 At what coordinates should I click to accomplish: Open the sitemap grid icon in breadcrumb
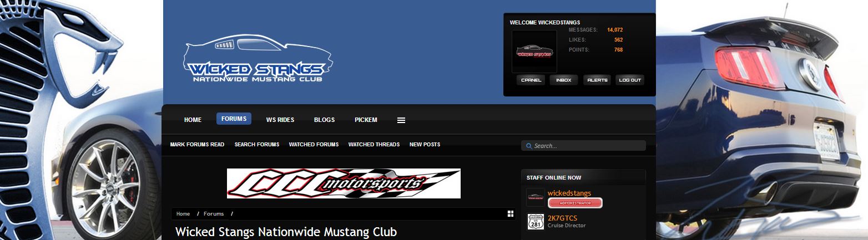tap(511, 213)
